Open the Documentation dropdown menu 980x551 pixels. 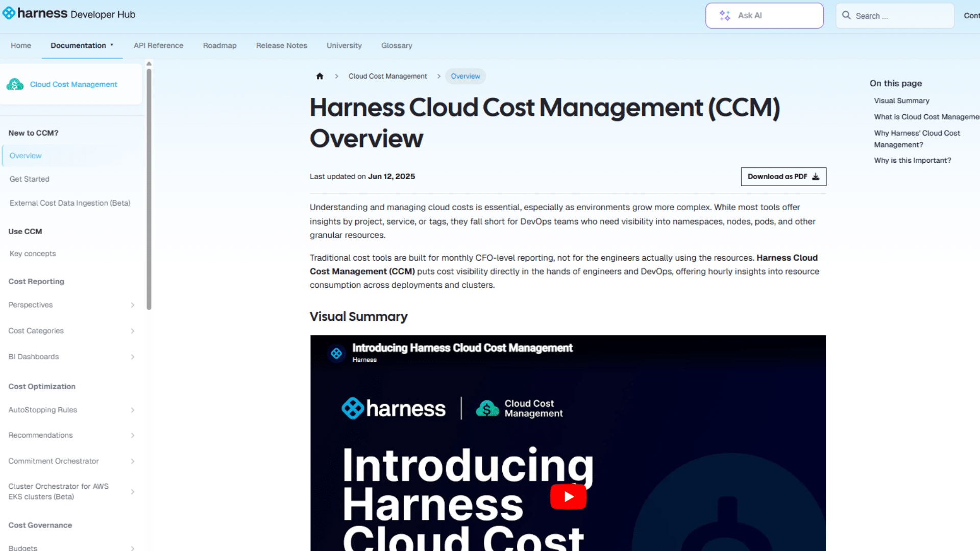[82, 45]
